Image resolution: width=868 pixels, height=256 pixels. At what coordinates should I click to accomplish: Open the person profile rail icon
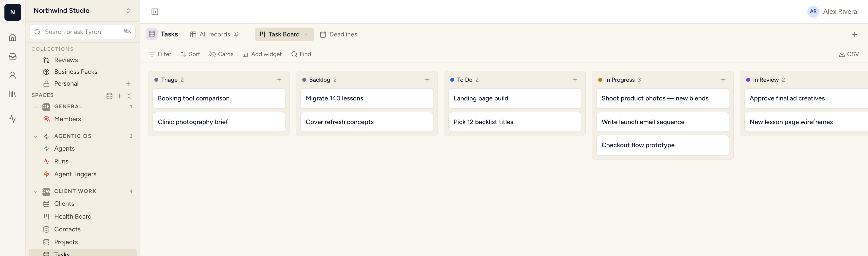tap(13, 75)
